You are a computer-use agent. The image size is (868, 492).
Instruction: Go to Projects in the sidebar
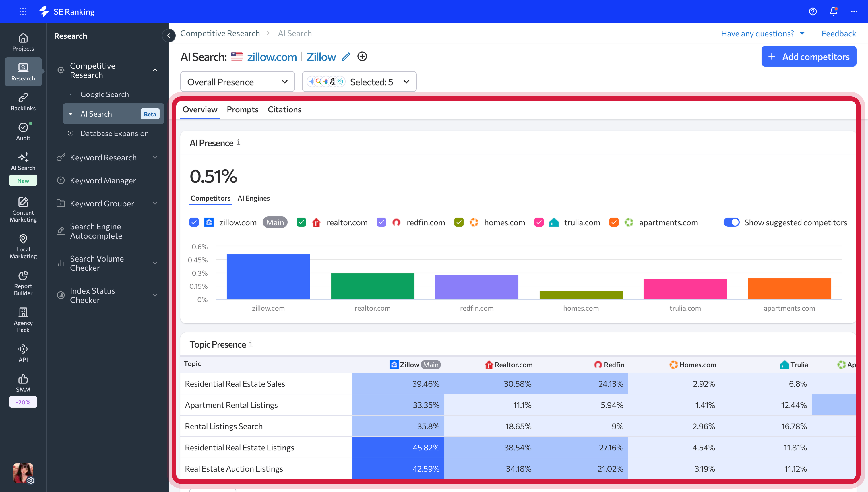[x=23, y=42]
